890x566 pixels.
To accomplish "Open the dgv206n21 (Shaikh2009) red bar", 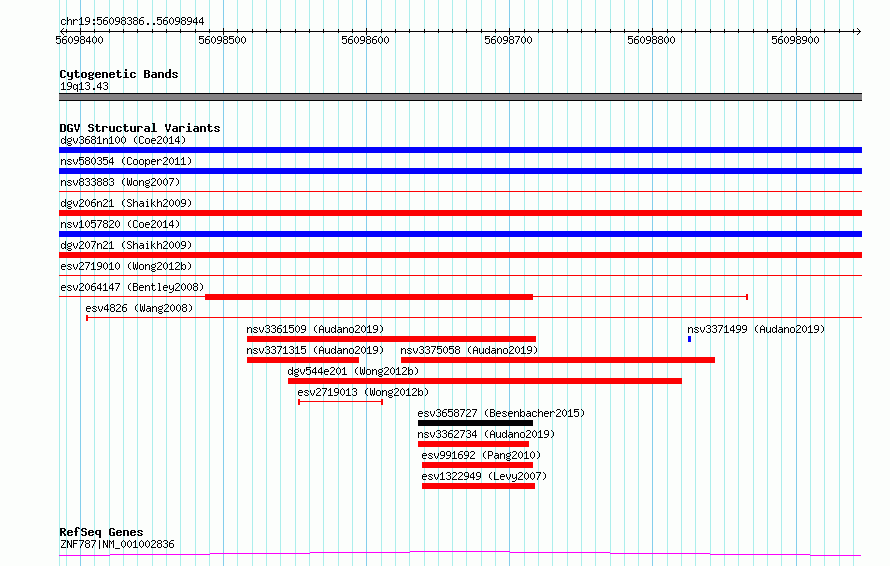I will tap(460, 213).
